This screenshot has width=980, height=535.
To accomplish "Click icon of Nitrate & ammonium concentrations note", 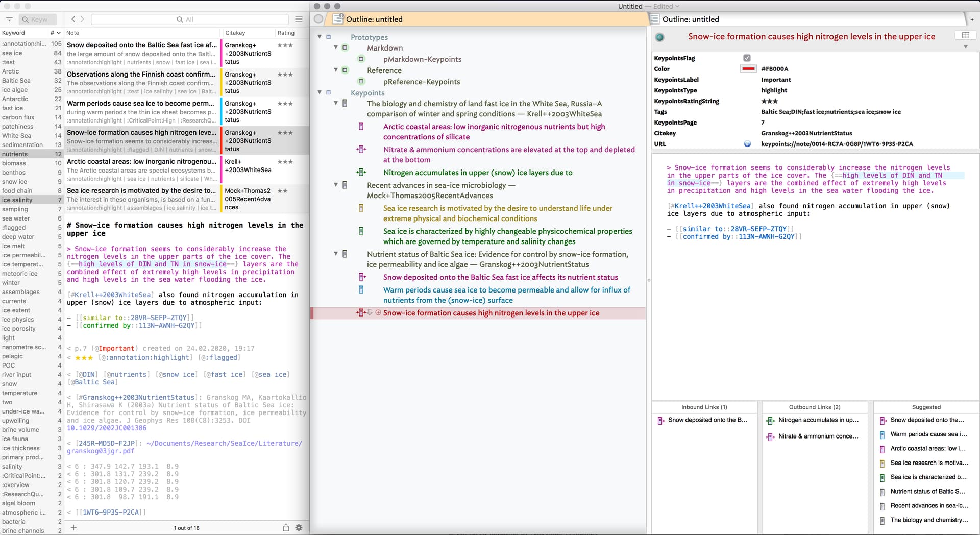I will pyautogui.click(x=361, y=149).
